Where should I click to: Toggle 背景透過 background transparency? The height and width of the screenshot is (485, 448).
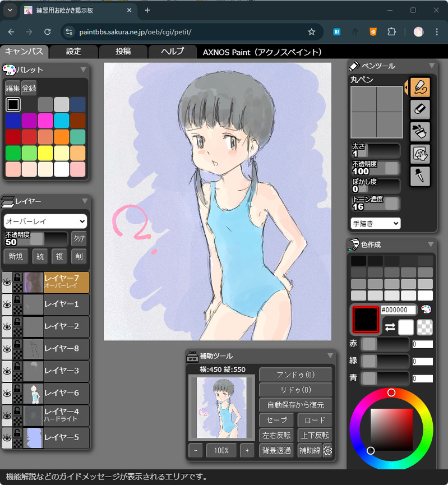(x=276, y=451)
